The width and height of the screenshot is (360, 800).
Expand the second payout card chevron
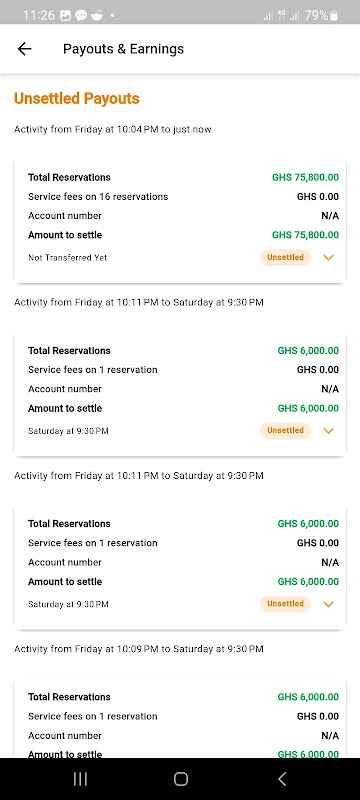(x=328, y=431)
